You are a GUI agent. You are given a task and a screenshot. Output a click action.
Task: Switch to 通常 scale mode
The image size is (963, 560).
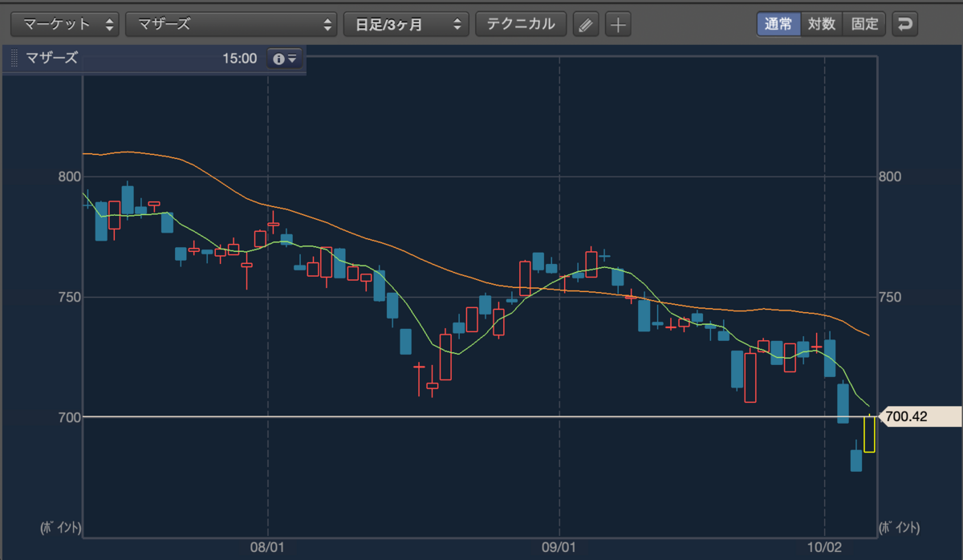point(778,24)
